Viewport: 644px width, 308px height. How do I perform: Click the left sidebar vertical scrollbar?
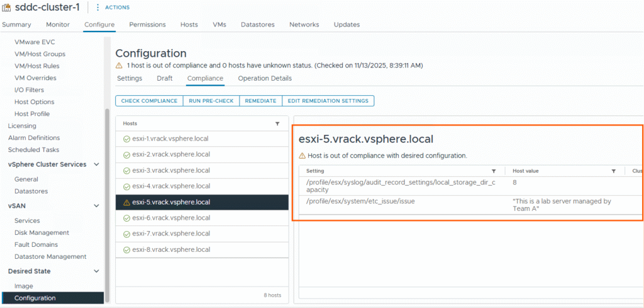(x=107, y=202)
